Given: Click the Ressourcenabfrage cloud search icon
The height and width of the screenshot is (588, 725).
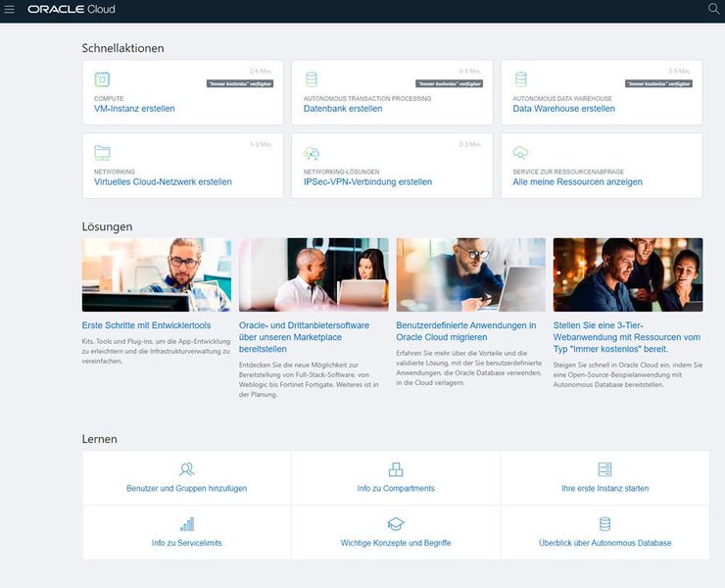Looking at the screenshot, I should click(x=520, y=153).
